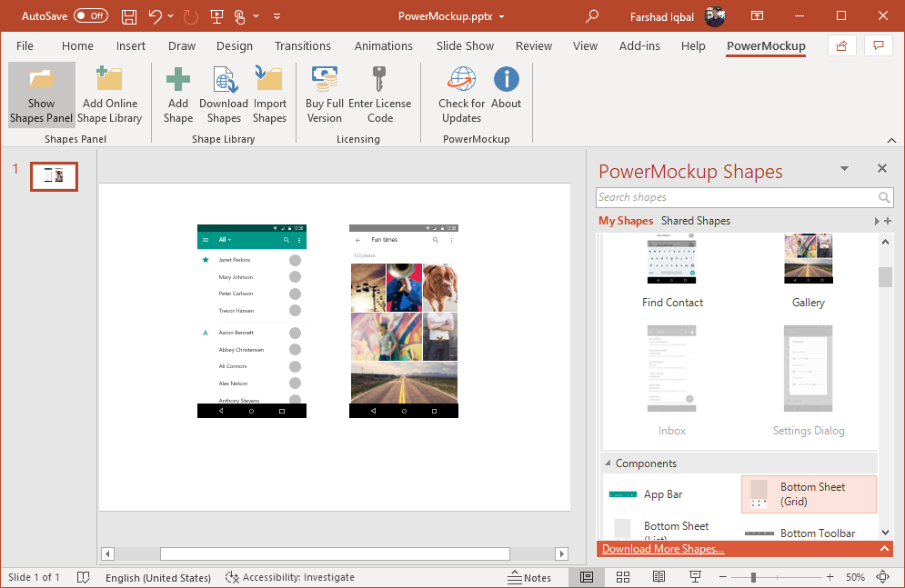The width and height of the screenshot is (905, 588).
Task: Open the About PowerMockup info
Action: (x=506, y=95)
